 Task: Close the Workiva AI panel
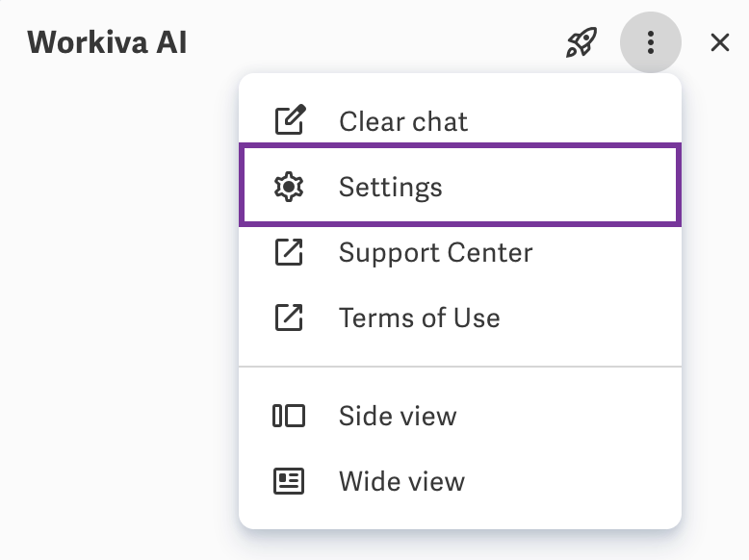[x=720, y=42]
